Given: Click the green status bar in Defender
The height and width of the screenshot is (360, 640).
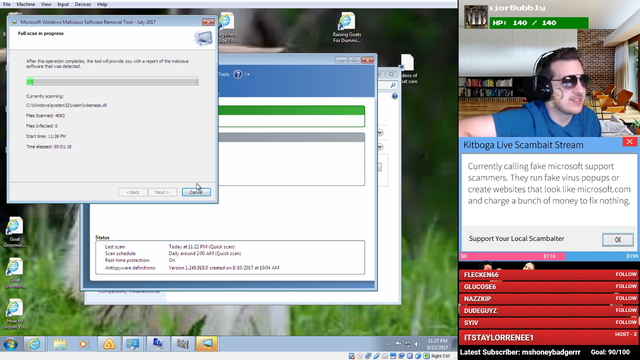Looking at the screenshot, I should [291, 110].
